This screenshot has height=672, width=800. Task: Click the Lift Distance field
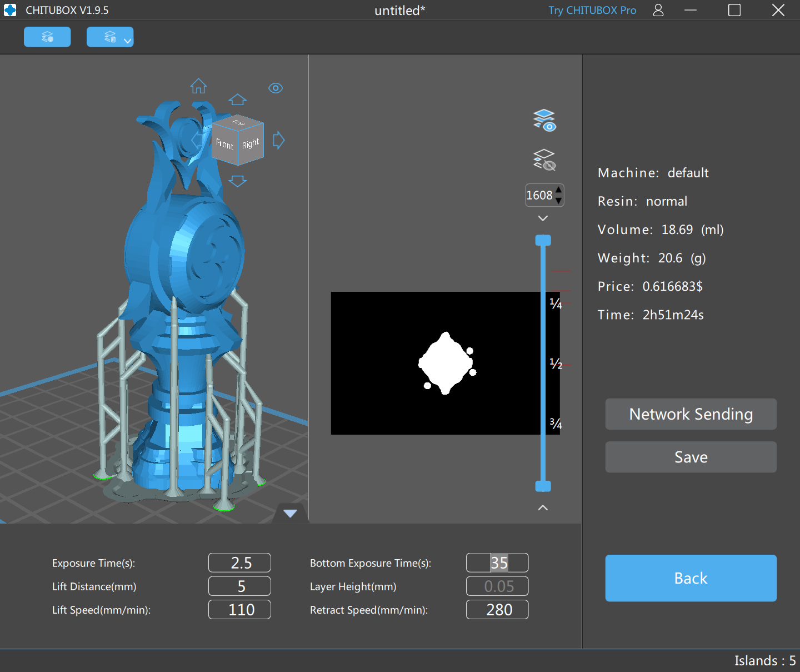pyautogui.click(x=239, y=586)
